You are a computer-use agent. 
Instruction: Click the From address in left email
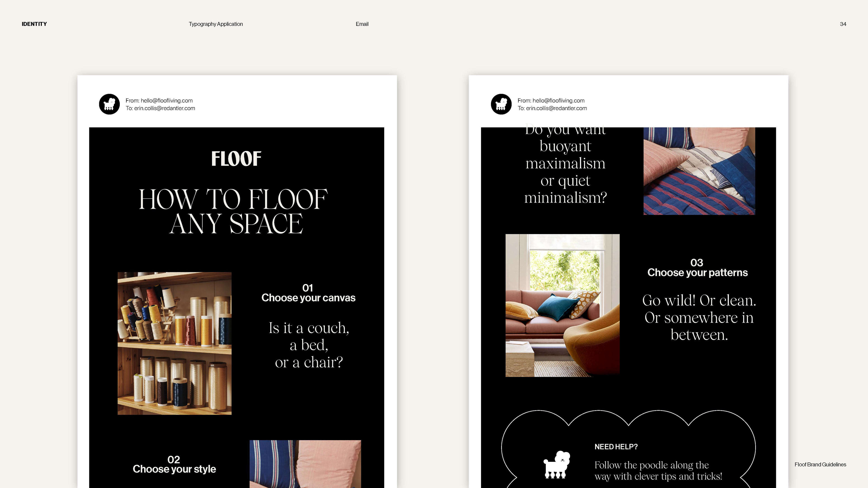(159, 100)
